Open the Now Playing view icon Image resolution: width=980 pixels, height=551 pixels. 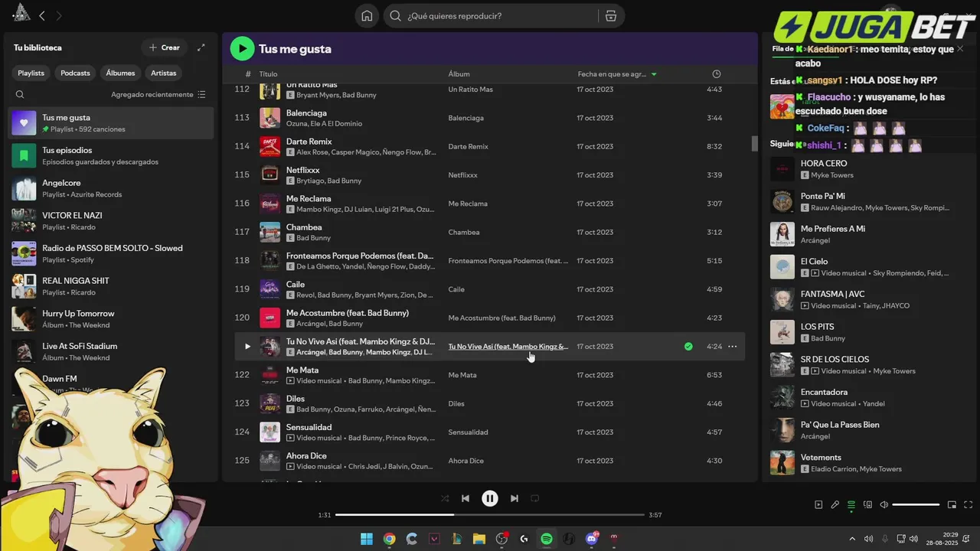point(818,505)
